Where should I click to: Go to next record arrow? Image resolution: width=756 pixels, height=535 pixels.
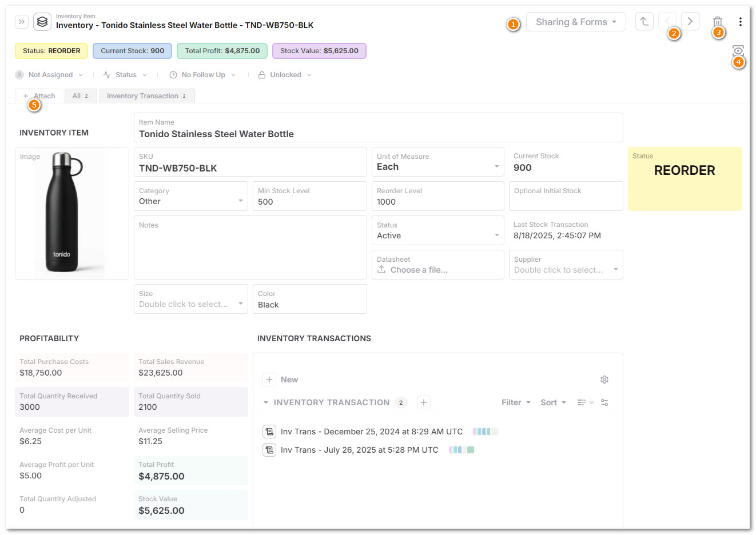690,22
